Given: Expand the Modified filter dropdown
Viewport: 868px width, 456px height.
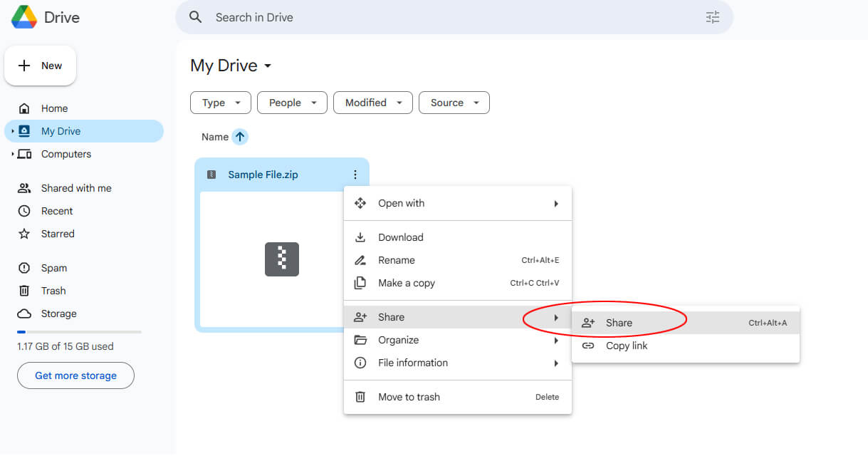Looking at the screenshot, I should 372,102.
